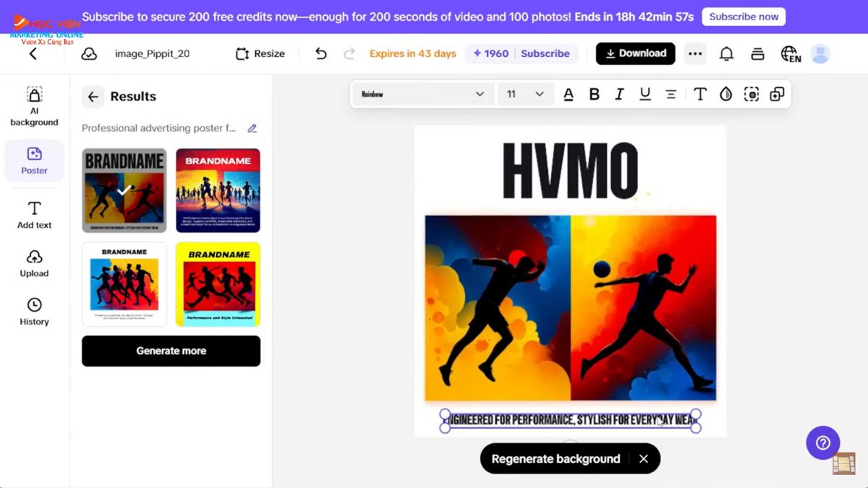Click the dashed-frame icon in text toolbar

coord(752,94)
